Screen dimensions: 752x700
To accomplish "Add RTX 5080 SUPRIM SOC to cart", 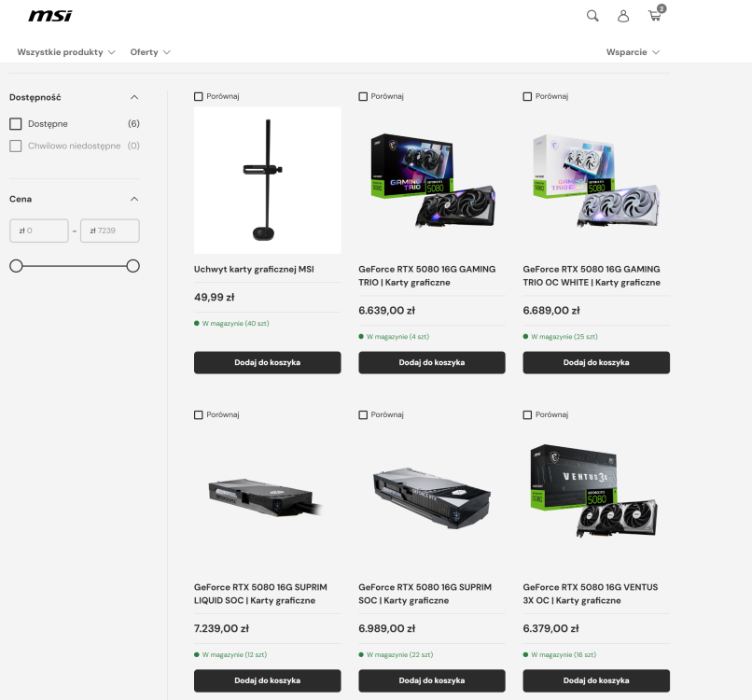I will pos(432,680).
